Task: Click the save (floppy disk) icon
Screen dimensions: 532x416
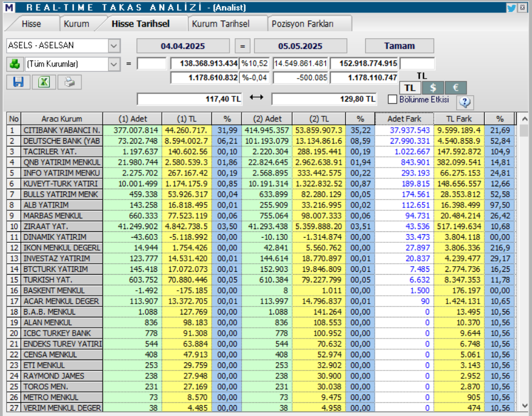Action: point(18,82)
